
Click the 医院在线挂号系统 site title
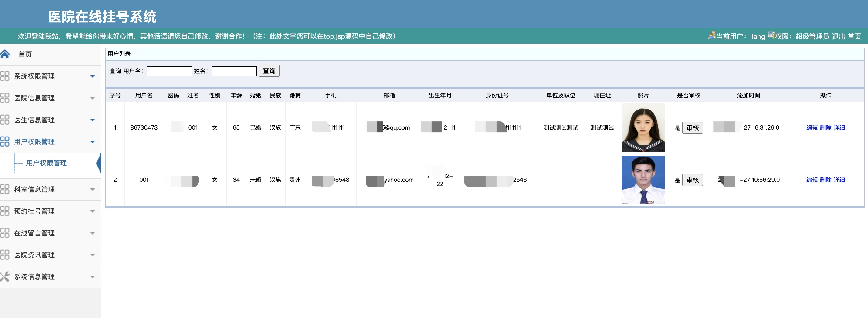102,16
